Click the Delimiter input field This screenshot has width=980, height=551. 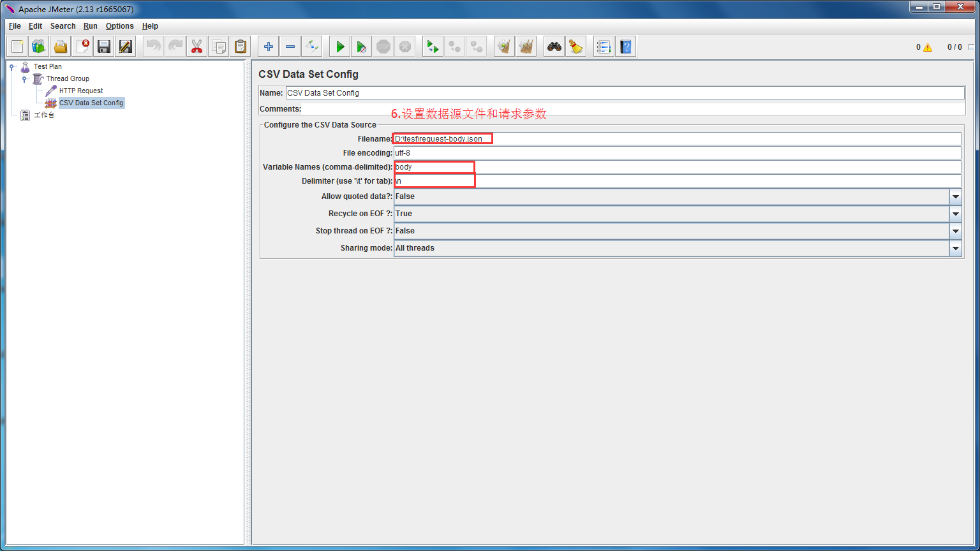[678, 181]
